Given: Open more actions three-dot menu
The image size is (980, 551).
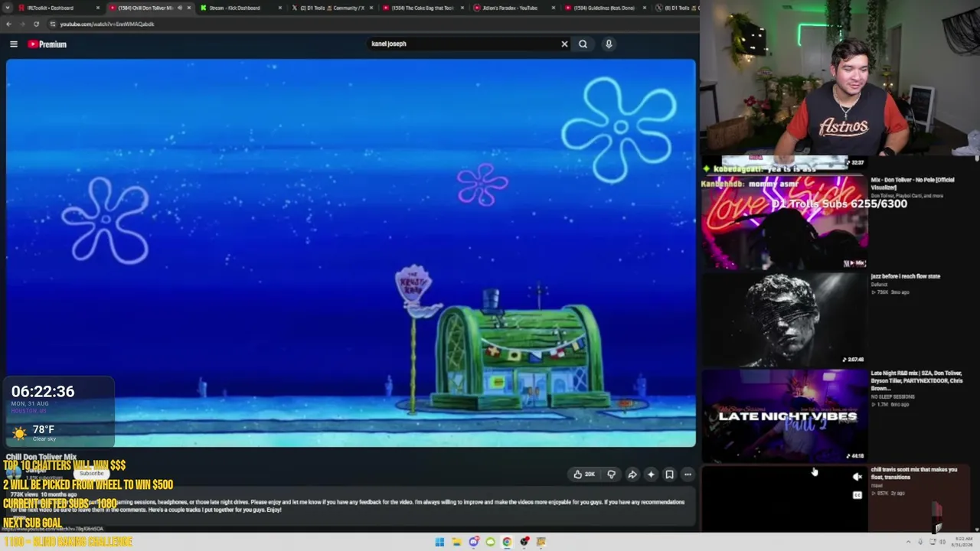Looking at the screenshot, I should pyautogui.click(x=688, y=474).
